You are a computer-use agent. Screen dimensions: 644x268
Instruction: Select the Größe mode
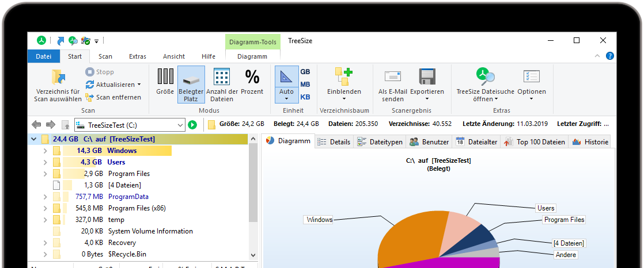pos(165,81)
